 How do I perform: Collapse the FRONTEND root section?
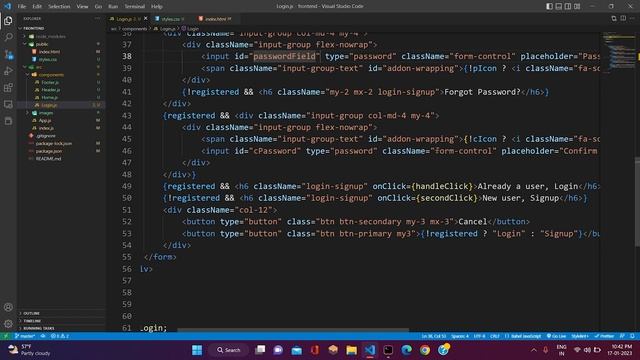[x=33, y=28]
